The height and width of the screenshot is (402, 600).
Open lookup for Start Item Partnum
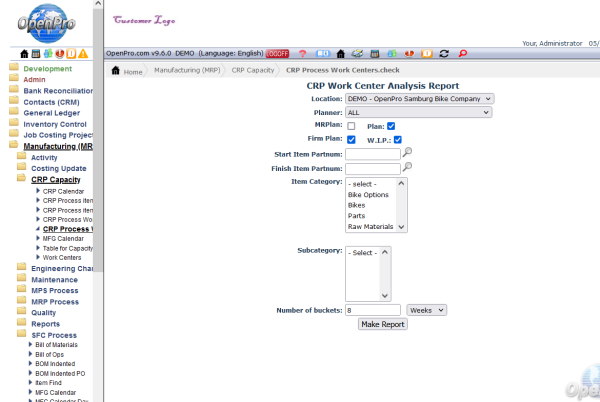(407, 153)
